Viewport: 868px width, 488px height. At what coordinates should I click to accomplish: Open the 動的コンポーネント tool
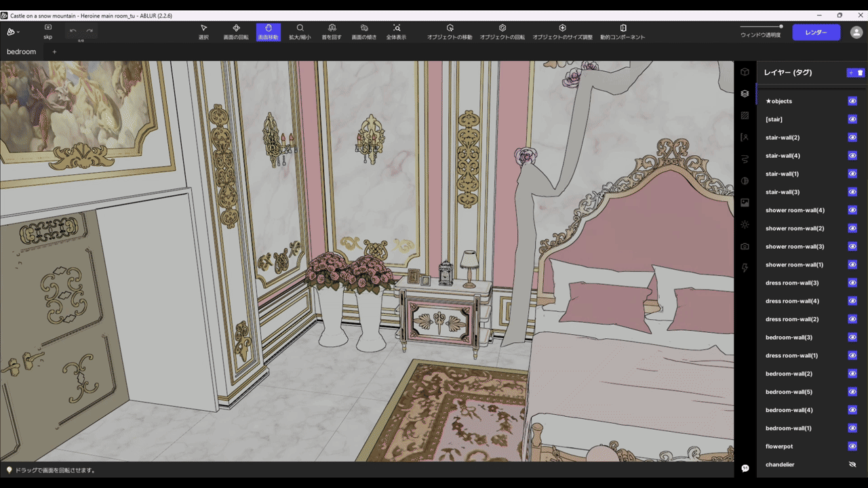click(x=623, y=32)
